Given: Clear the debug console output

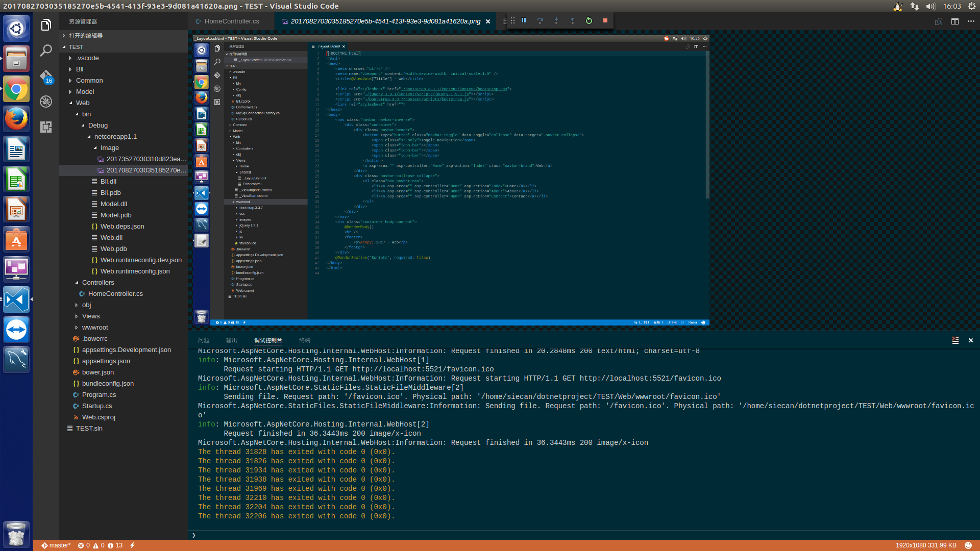Looking at the screenshot, I should point(955,340).
